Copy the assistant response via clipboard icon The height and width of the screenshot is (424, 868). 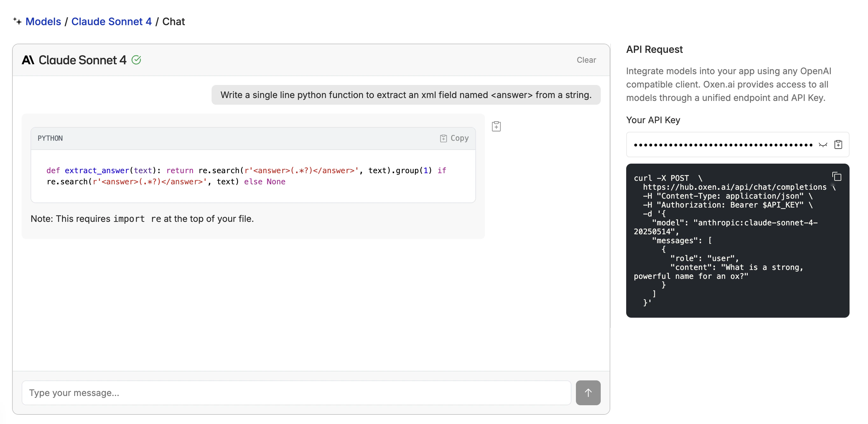[496, 126]
